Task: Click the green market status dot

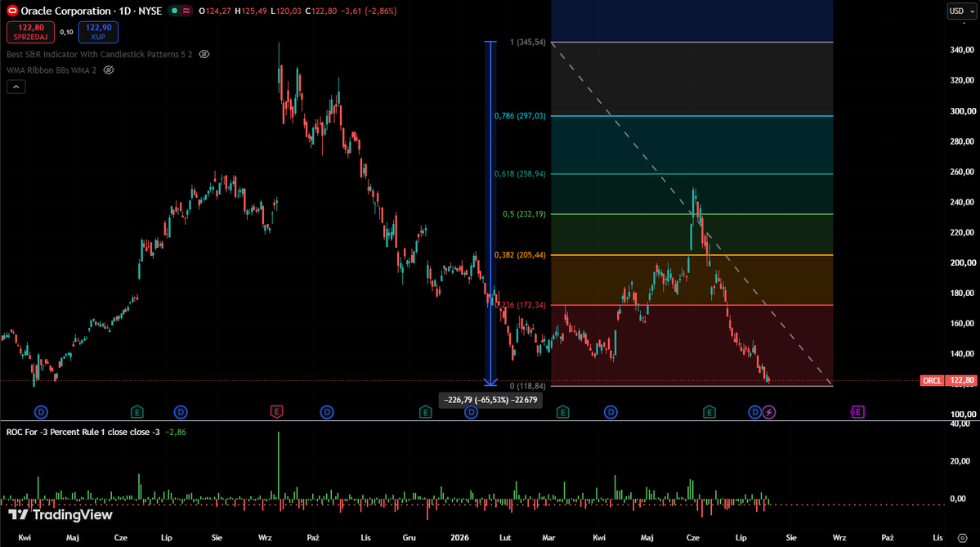Action: (x=174, y=11)
